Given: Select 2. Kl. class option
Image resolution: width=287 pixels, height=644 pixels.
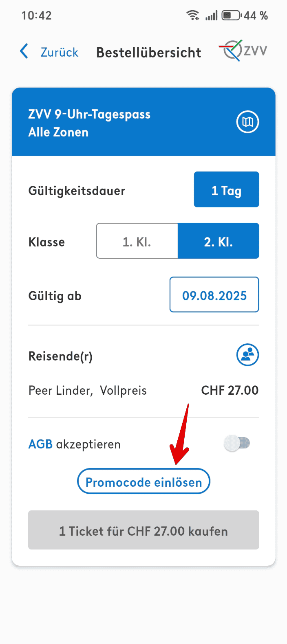Looking at the screenshot, I should pyautogui.click(x=218, y=241).
